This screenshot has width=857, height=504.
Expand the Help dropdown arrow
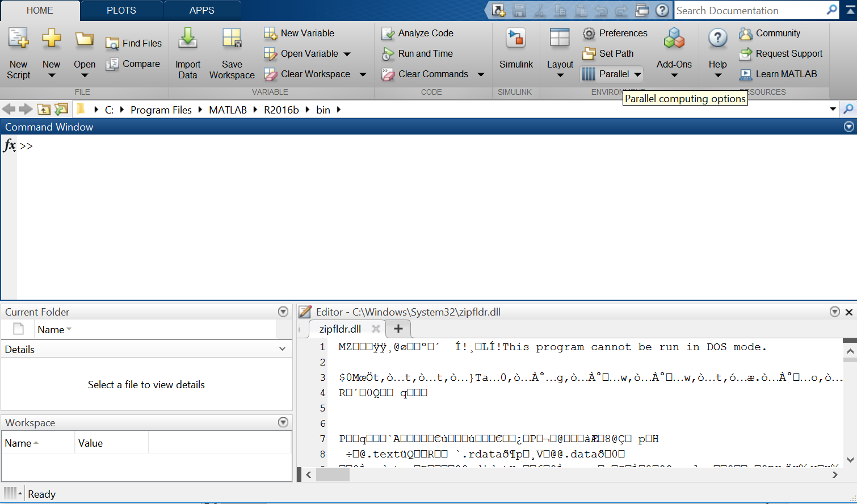718,75
